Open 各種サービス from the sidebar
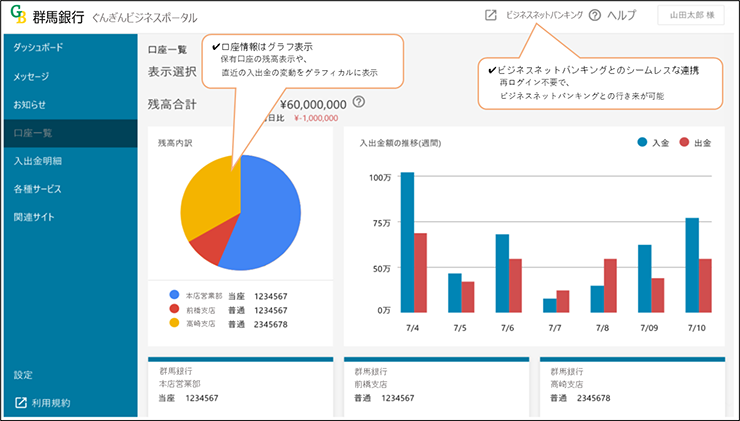The width and height of the screenshot is (740, 421). click(37, 188)
